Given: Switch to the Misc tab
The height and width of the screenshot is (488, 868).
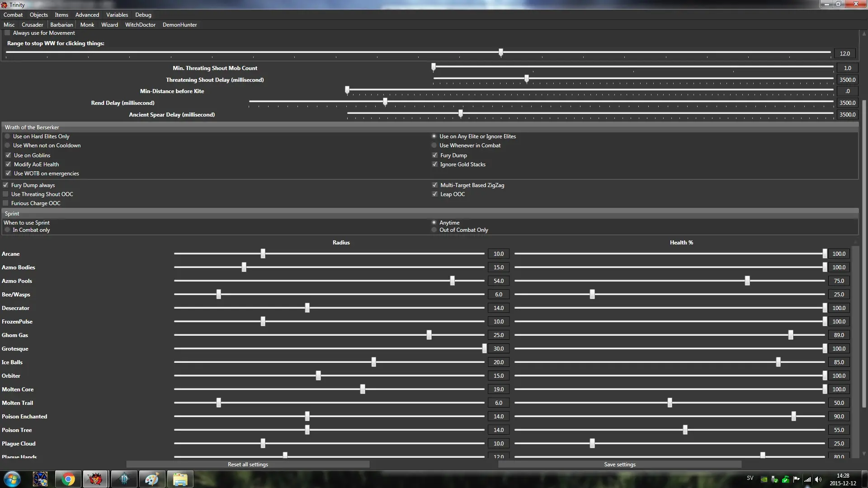Looking at the screenshot, I should (9, 25).
